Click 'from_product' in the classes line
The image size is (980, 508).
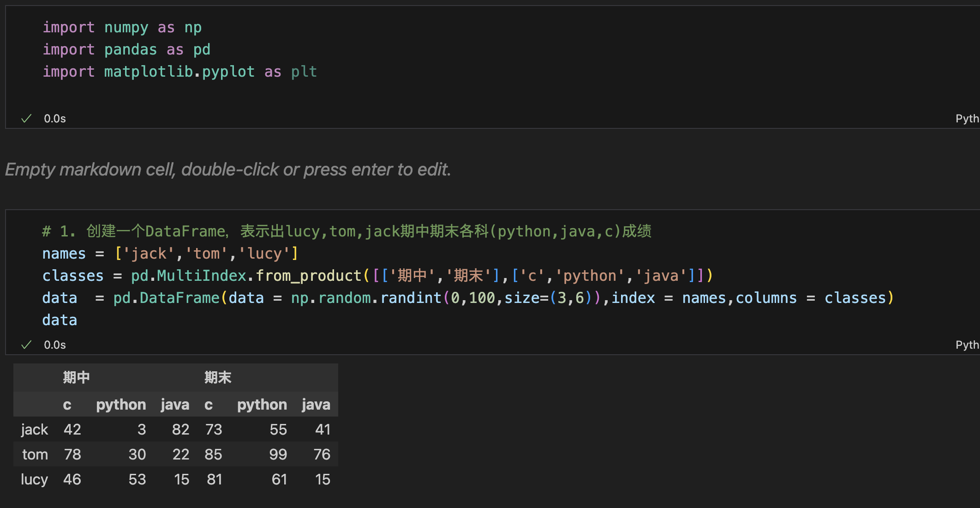(308, 276)
